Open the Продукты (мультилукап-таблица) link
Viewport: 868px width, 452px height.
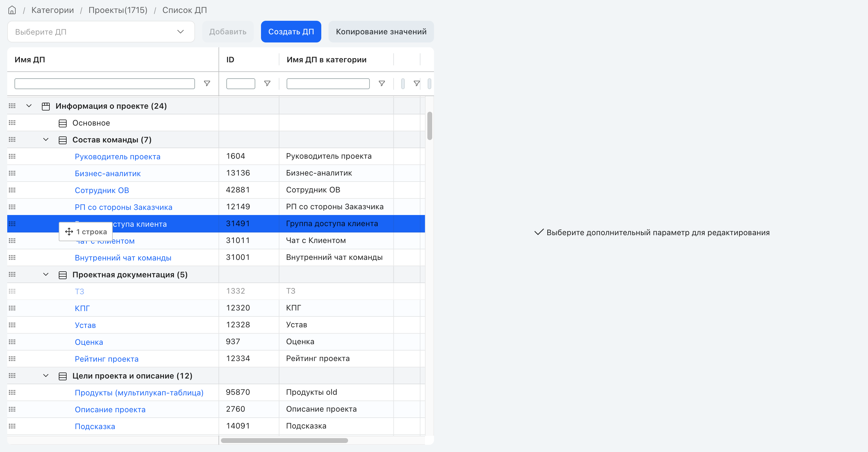click(139, 392)
